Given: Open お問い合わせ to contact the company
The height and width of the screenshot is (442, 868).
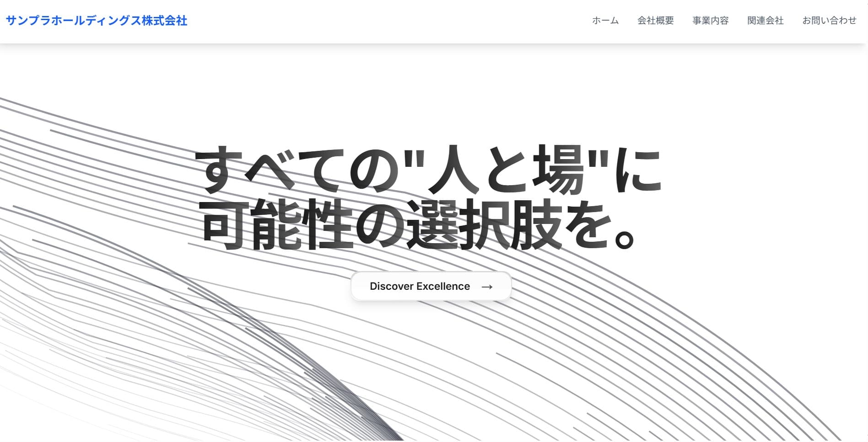Looking at the screenshot, I should tap(830, 21).
